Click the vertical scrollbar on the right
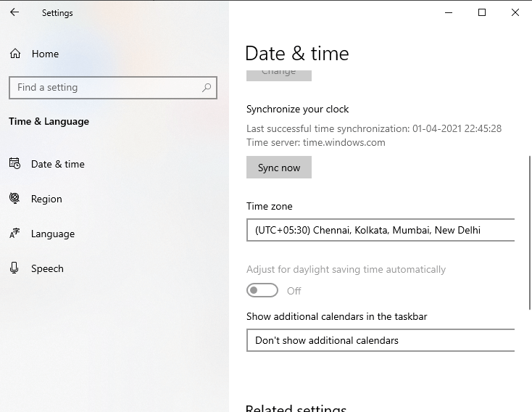Viewport: 532px width, 412px height. [530, 232]
